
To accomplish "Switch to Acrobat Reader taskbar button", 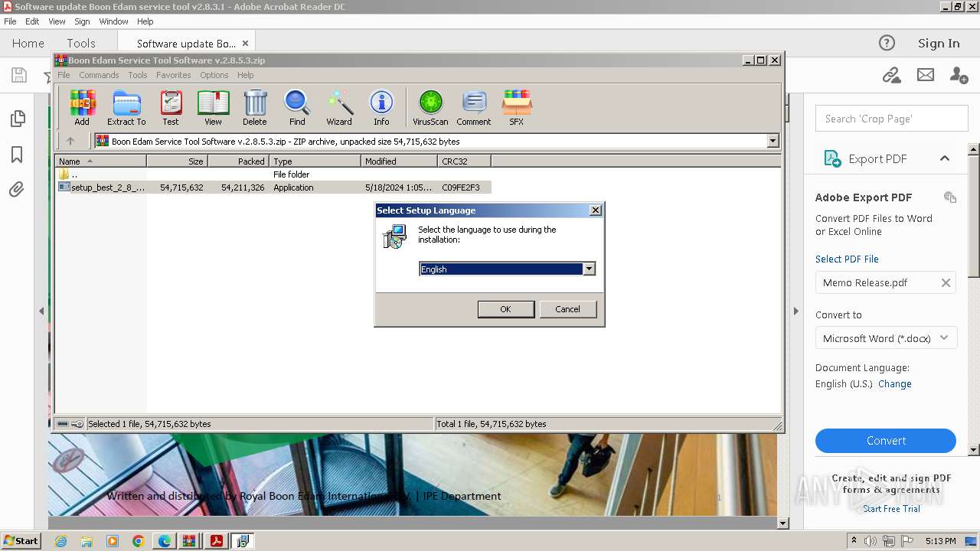I will click(x=217, y=541).
